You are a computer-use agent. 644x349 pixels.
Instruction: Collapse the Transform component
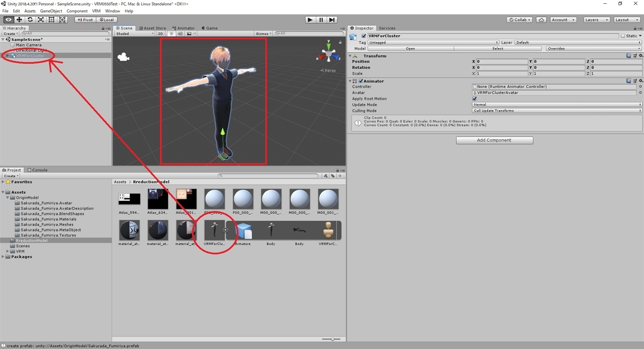pos(351,56)
